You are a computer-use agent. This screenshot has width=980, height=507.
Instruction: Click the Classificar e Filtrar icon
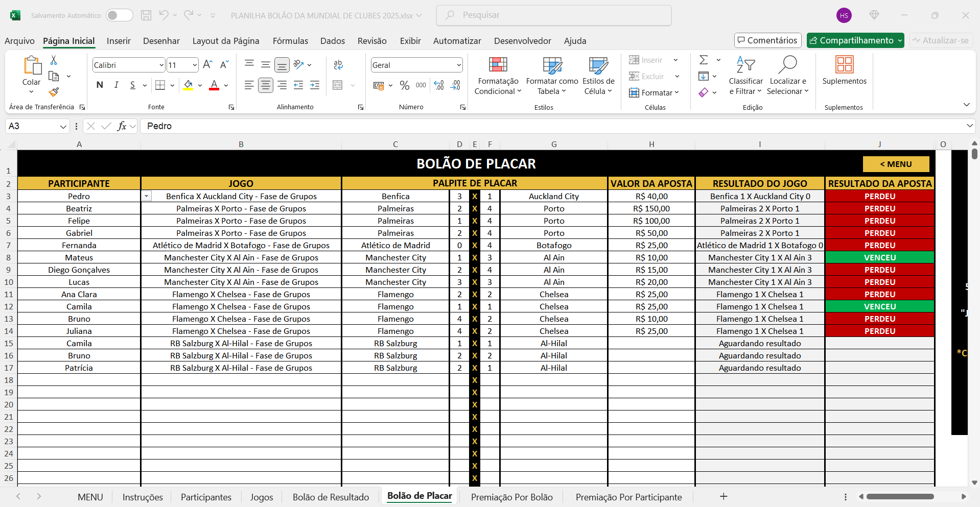point(746,64)
